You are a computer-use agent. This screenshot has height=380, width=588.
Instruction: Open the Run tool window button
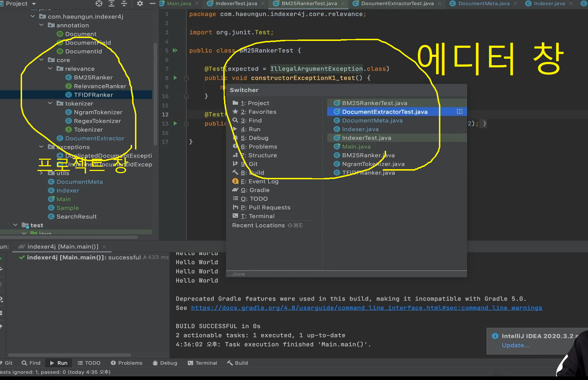coord(59,363)
